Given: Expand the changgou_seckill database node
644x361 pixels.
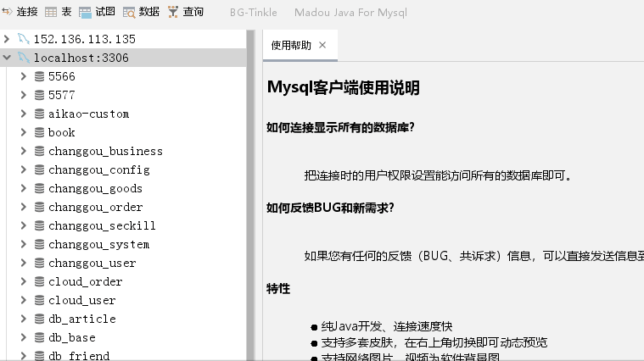Looking at the screenshot, I should pyautogui.click(x=24, y=225).
